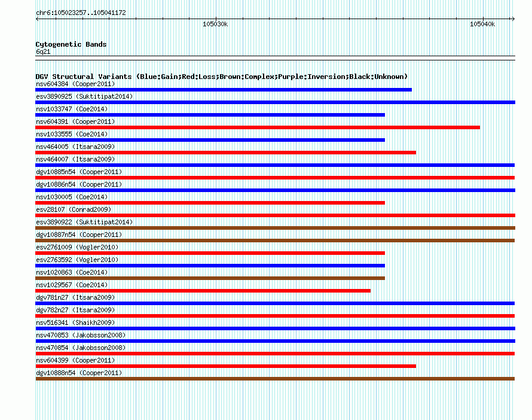Click the gain bar under nsv1033747
The width and height of the screenshot is (532, 420).
[x=210, y=115]
